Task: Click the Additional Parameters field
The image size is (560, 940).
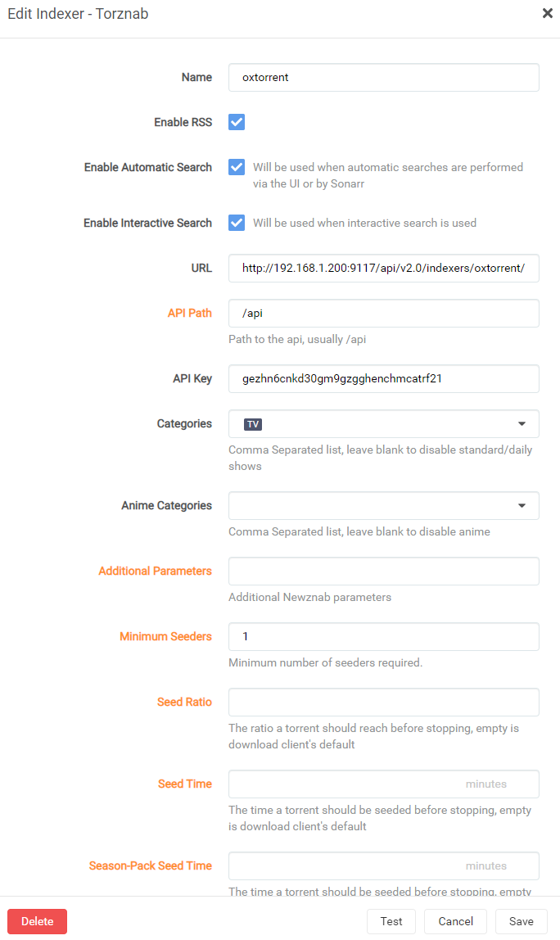Action: [383, 571]
